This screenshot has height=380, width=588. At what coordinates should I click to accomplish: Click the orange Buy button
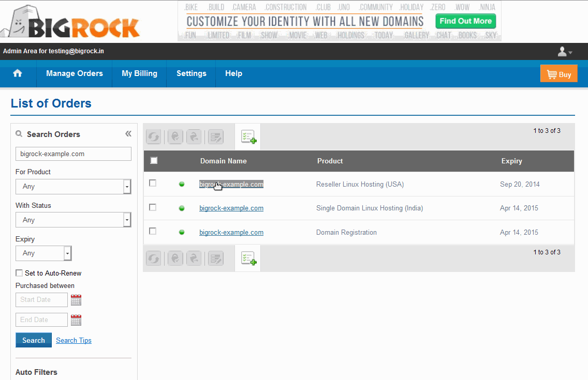coord(558,74)
